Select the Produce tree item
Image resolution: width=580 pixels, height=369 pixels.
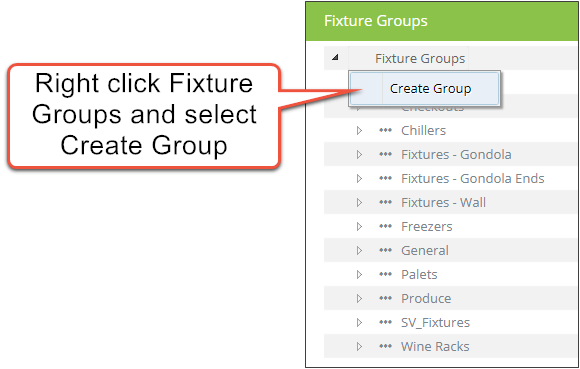click(426, 298)
